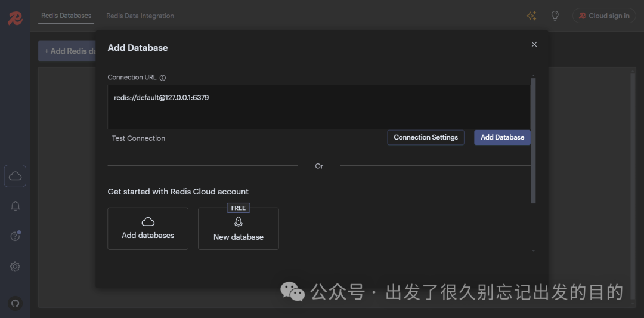The height and width of the screenshot is (318, 644).
Task: Click the Test Connection button
Action: (x=138, y=138)
